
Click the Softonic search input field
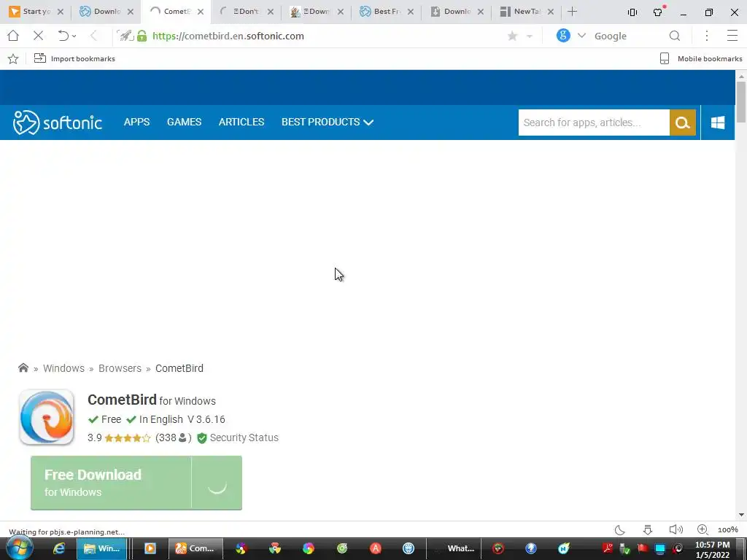click(x=594, y=122)
